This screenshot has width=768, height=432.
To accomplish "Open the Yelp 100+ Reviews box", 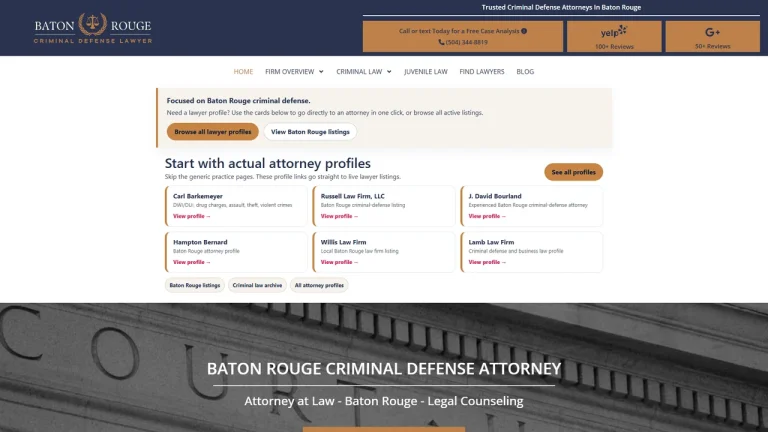I will [x=614, y=36].
